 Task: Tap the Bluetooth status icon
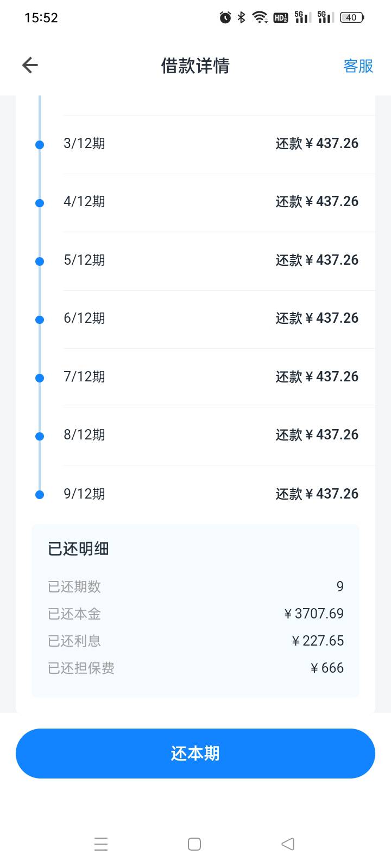242,17
